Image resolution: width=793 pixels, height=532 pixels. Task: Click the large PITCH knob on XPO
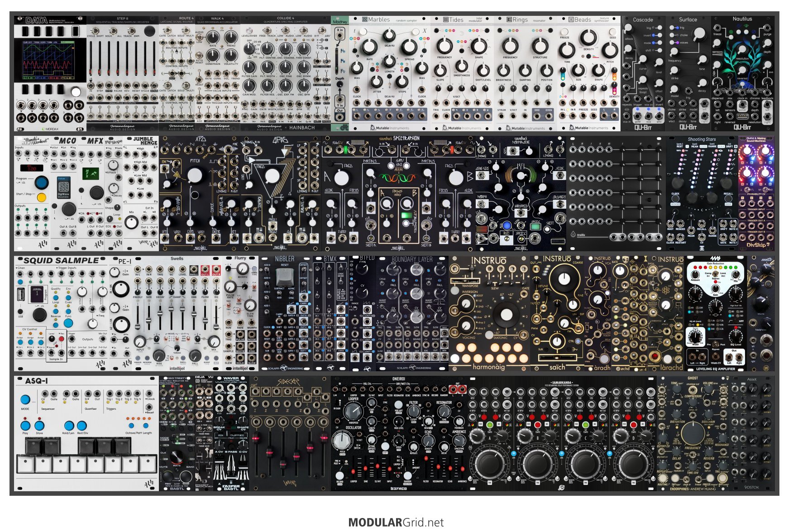point(195,176)
